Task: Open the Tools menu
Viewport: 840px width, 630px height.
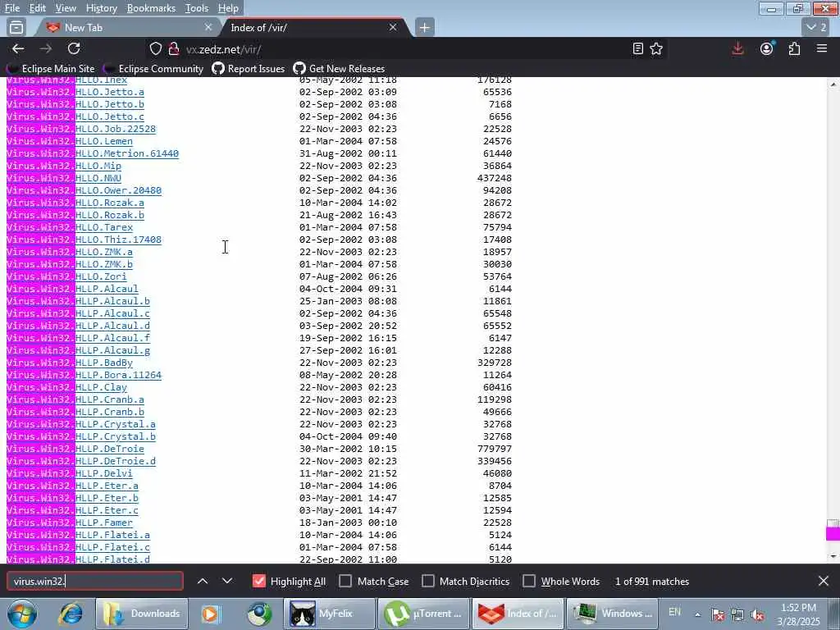Action: tap(197, 8)
